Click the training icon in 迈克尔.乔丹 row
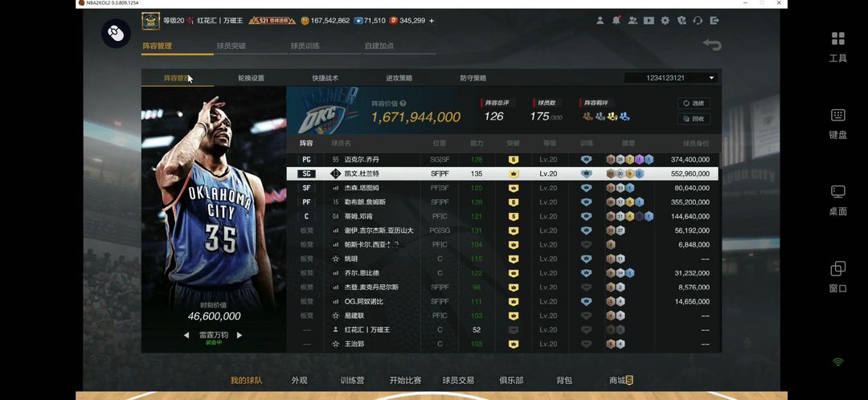Screen dimensions: 868x400 586,159
